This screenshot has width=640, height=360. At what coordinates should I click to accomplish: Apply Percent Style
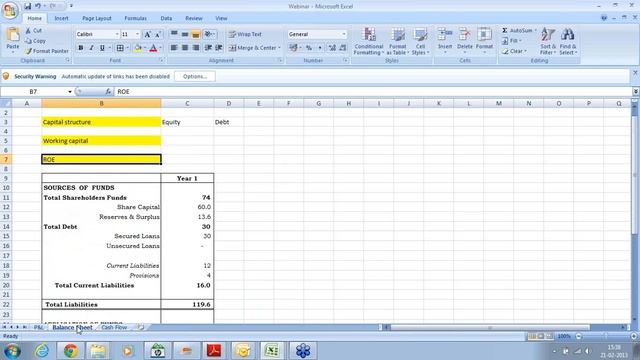(x=309, y=48)
